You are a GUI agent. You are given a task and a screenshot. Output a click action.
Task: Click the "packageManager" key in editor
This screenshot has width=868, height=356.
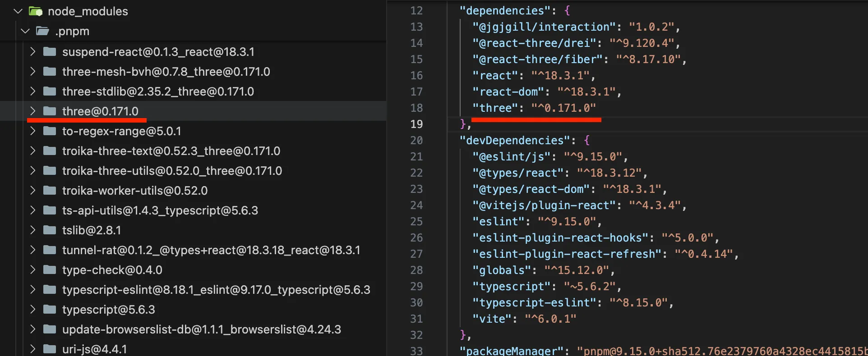click(511, 351)
